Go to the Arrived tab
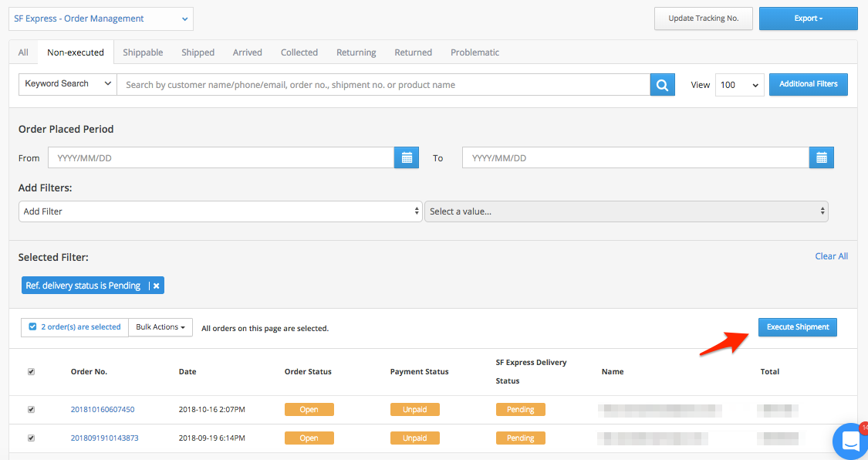 coord(248,52)
